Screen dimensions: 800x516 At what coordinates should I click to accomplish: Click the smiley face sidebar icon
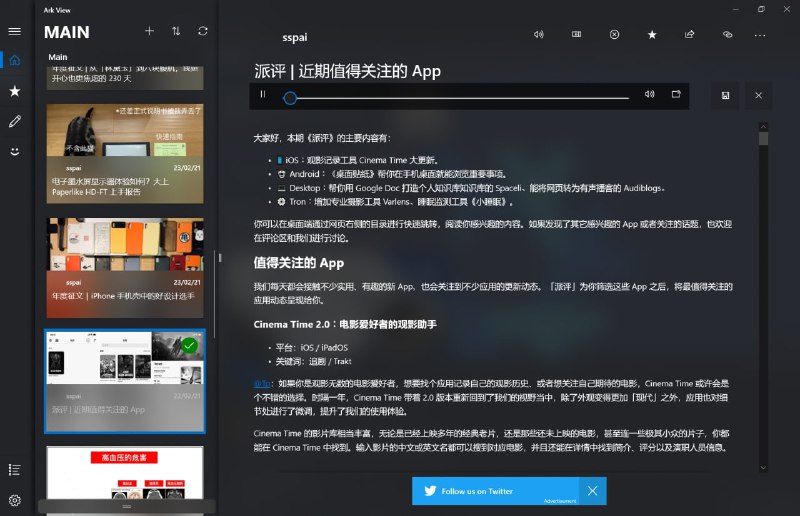tap(14, 151)
